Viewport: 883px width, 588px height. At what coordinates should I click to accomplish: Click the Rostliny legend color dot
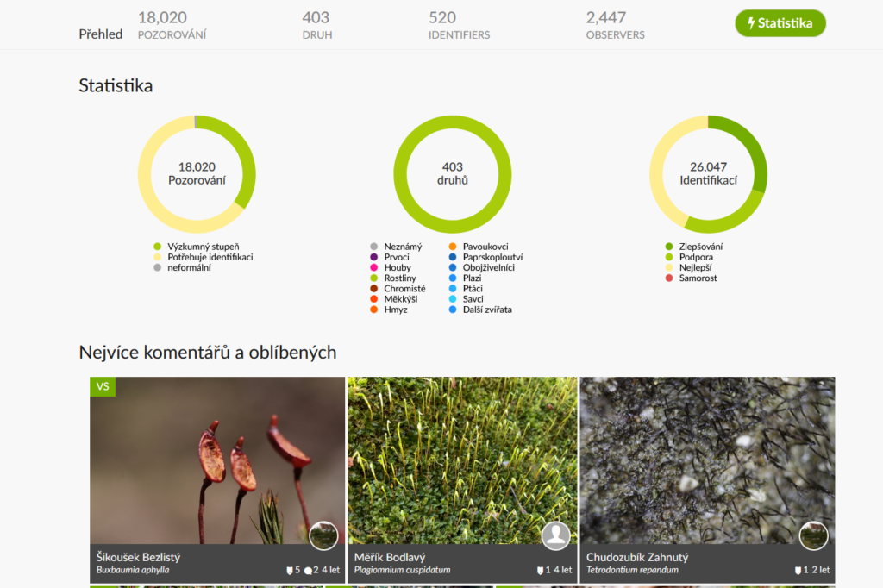[x=373, y=278]
